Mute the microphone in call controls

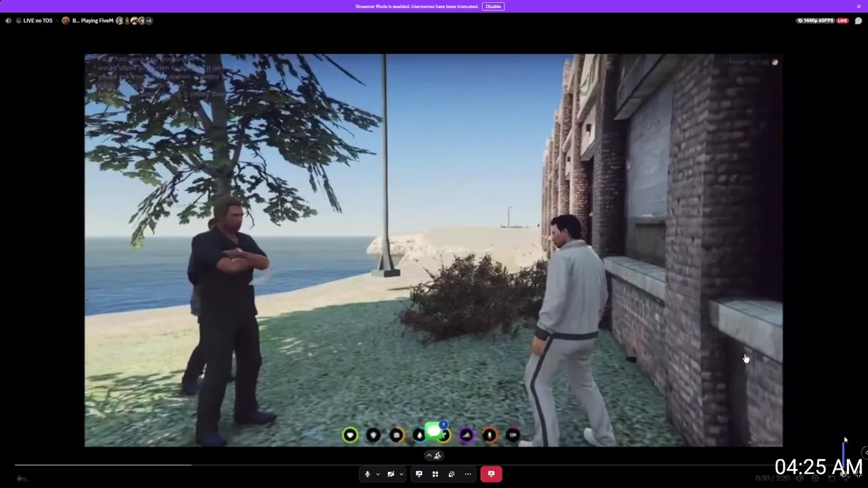368,474
